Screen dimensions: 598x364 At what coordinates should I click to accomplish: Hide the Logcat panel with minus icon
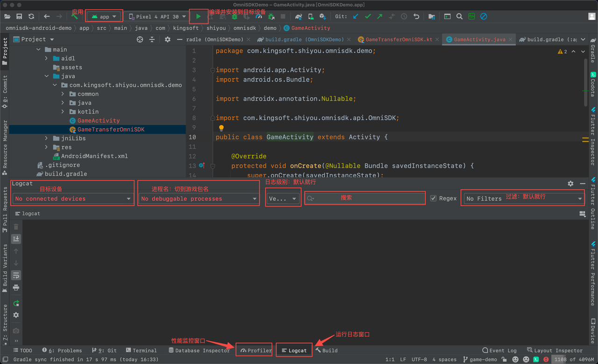coord(583,184)
